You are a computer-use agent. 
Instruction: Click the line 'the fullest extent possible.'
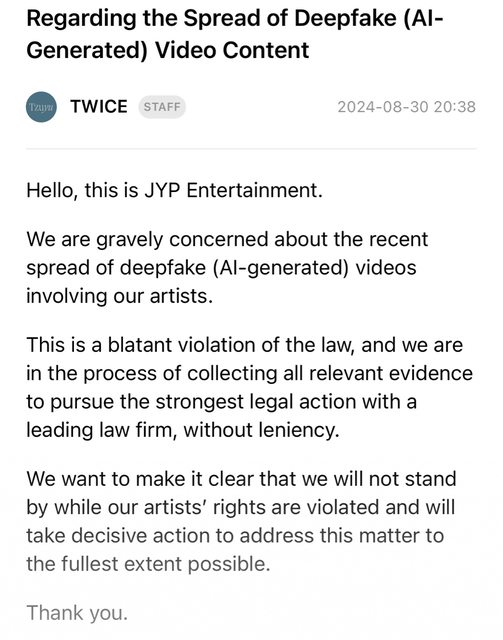[149, 564]
